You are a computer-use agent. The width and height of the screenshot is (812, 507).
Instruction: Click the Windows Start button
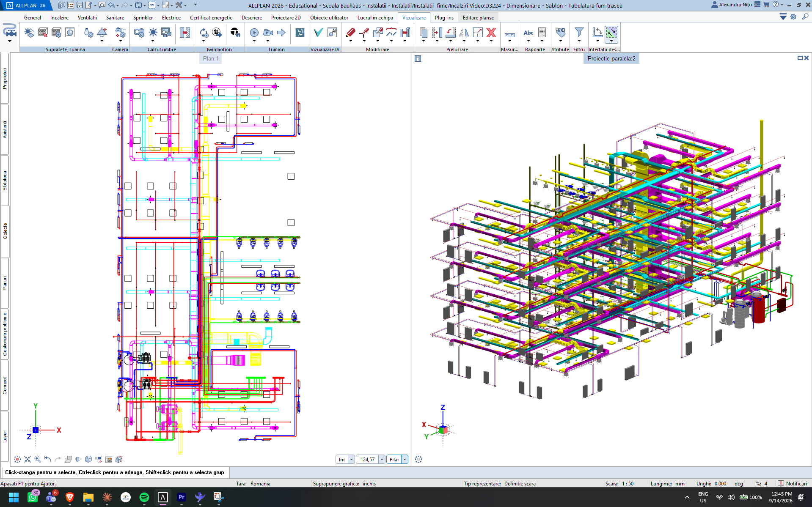coord(14,497)
